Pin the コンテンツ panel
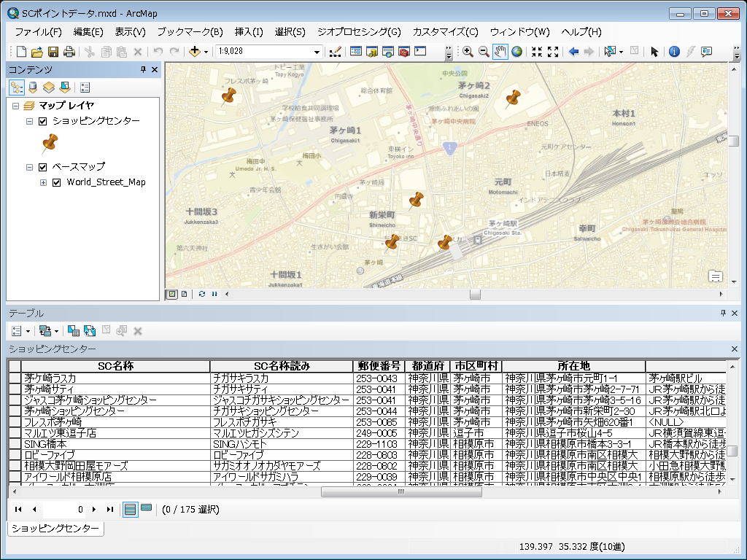The width and height of the screenshot is (747, 560). point(143,70)
